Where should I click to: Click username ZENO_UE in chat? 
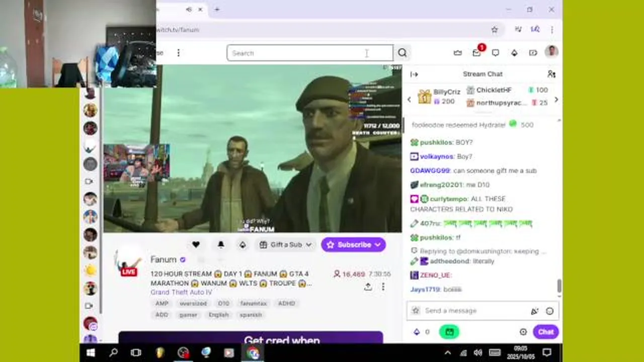tap(435, 275)
